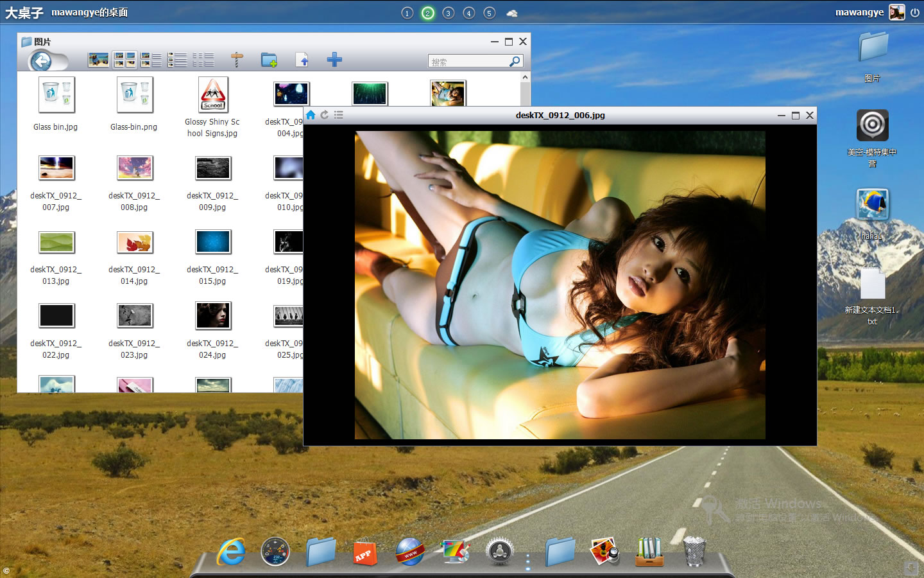
Task: Click the search magnifier icon in 图片 window
Action: 515,61
